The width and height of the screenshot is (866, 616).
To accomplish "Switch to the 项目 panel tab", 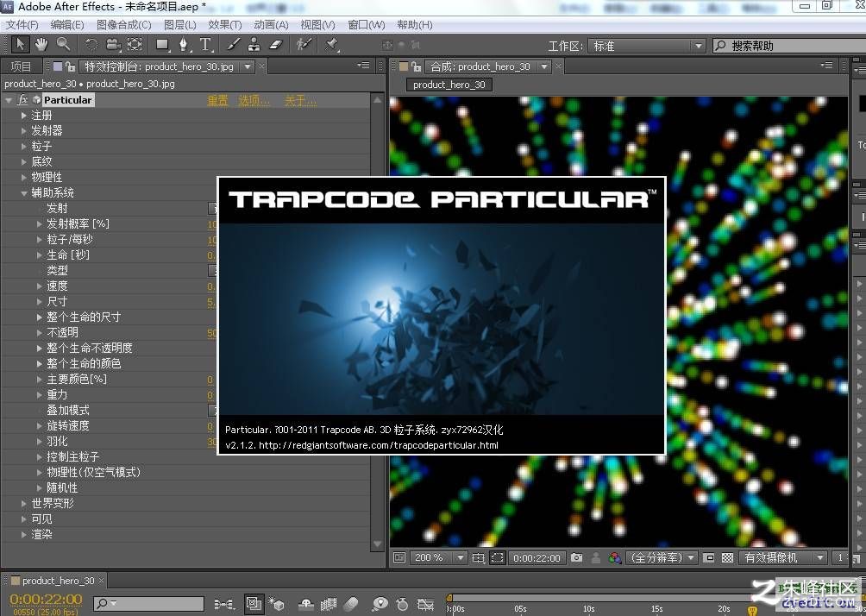I will (x=21, y=66).
